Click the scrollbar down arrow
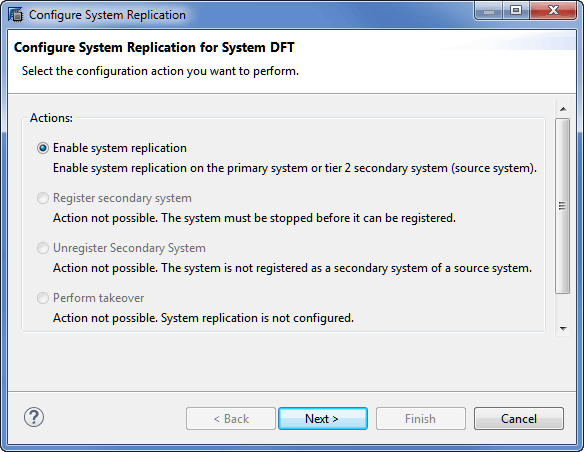 [563, 328]
